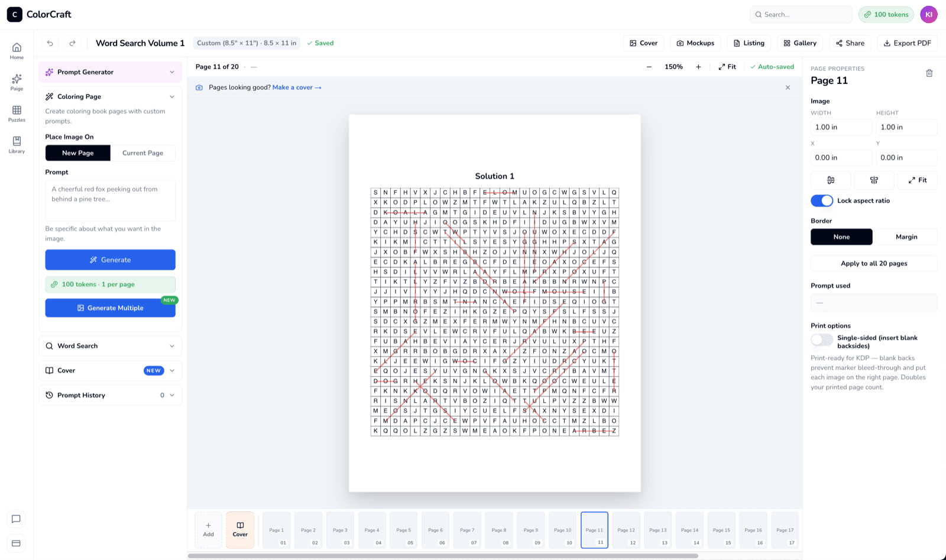Open the Library sidebar item
Screen dimensions: 946x560
17,145
